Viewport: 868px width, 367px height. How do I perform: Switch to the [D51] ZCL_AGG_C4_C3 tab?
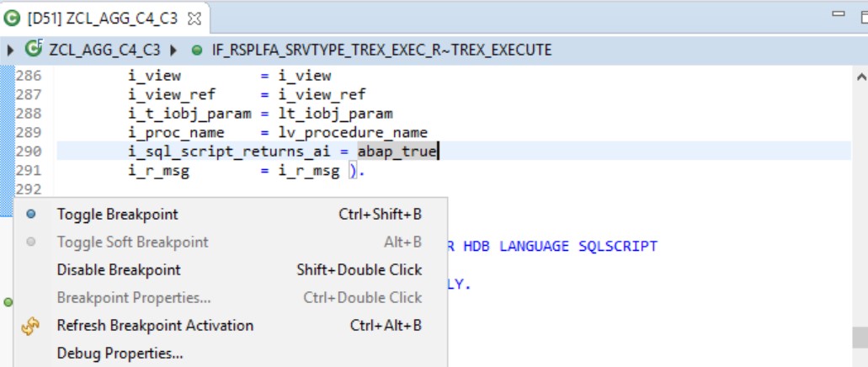(102, 18)
